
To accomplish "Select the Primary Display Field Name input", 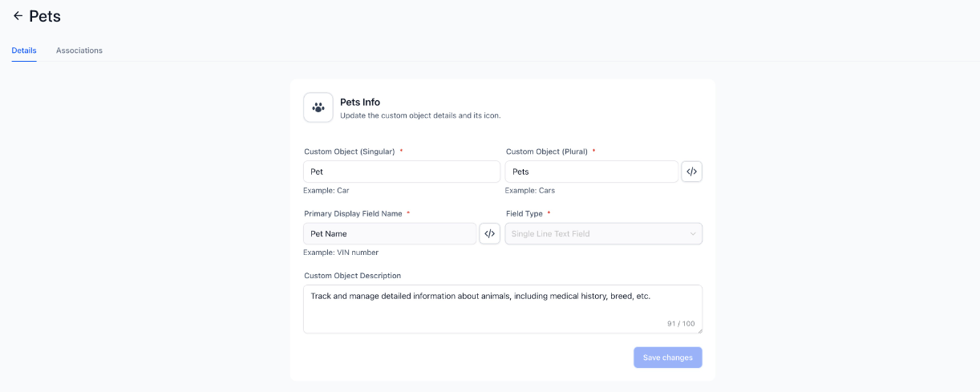I will point(390,233).
